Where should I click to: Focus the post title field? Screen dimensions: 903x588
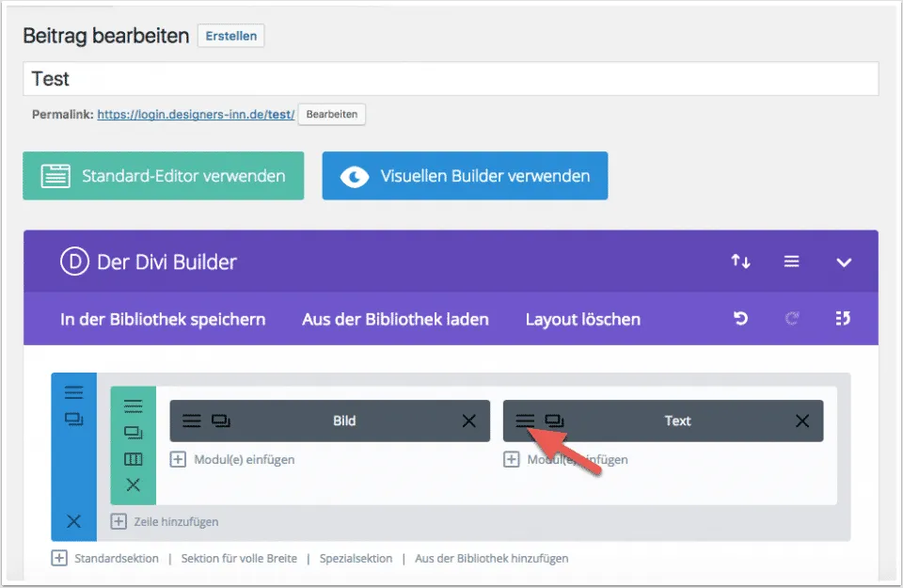[450, 79]
